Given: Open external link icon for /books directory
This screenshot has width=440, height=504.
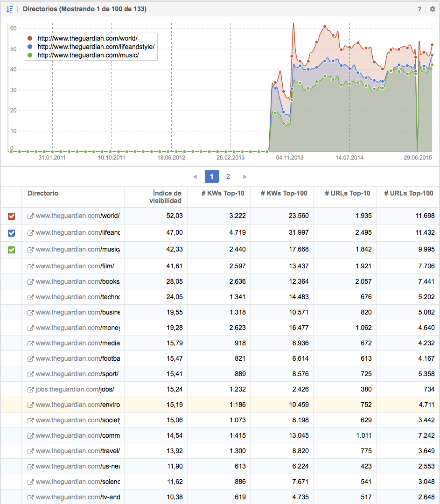Looking at the screenshot, I should tap(31, 282).
